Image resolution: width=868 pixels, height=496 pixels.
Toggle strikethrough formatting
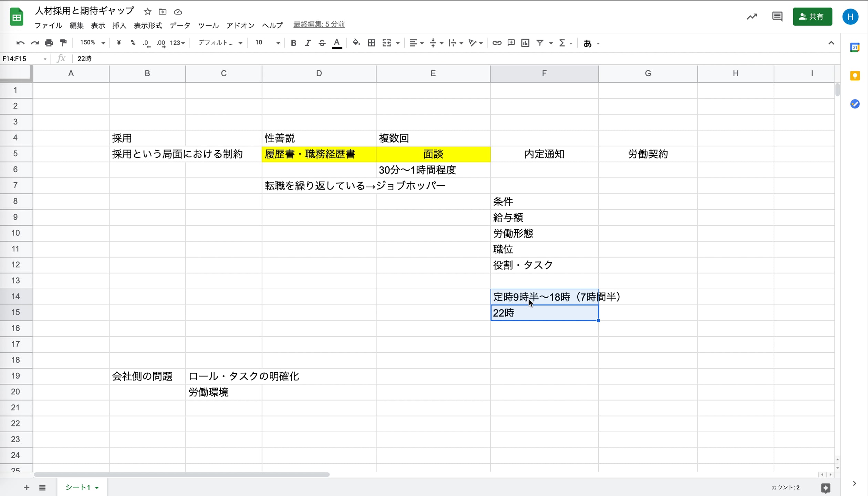click(322, 43)
